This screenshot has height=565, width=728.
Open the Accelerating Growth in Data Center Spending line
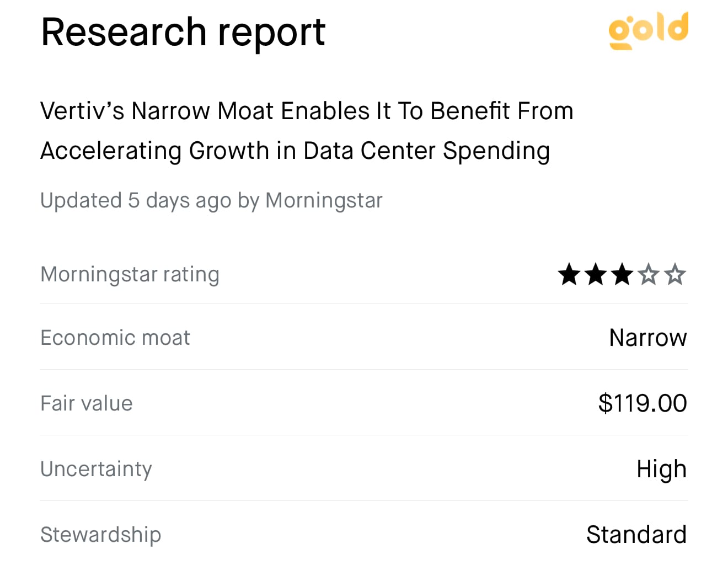295,151
